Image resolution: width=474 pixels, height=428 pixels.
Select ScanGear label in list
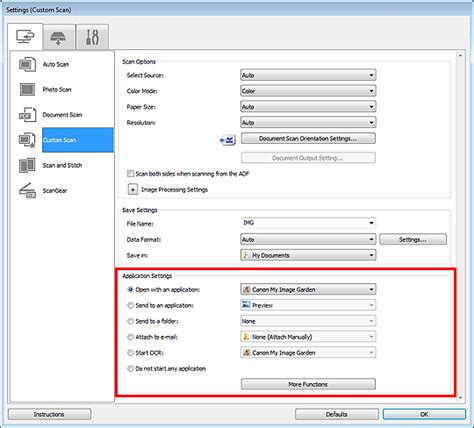click(x=55, y=191)
